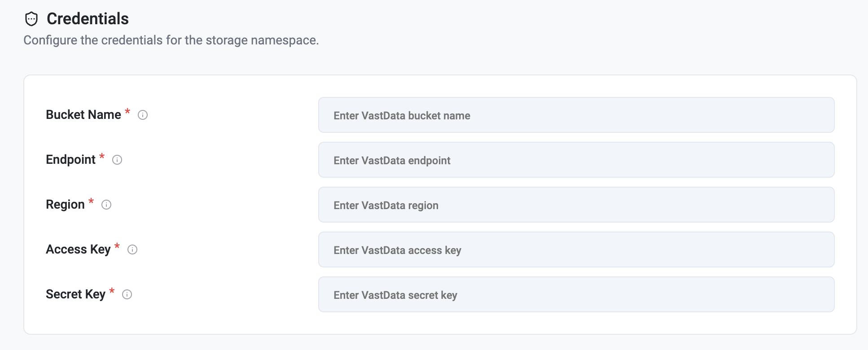Click the Region label text

66,205
